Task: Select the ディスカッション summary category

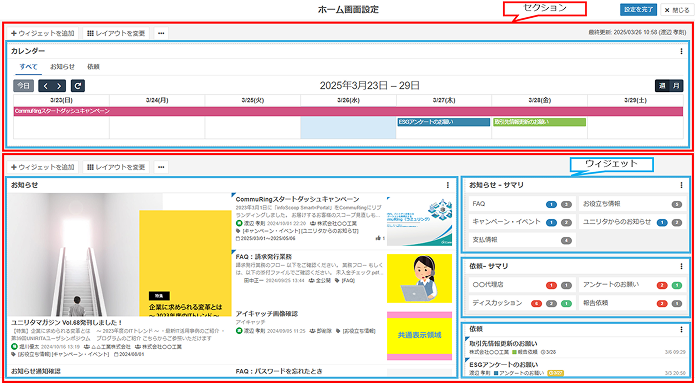Action: pos(522,303)
